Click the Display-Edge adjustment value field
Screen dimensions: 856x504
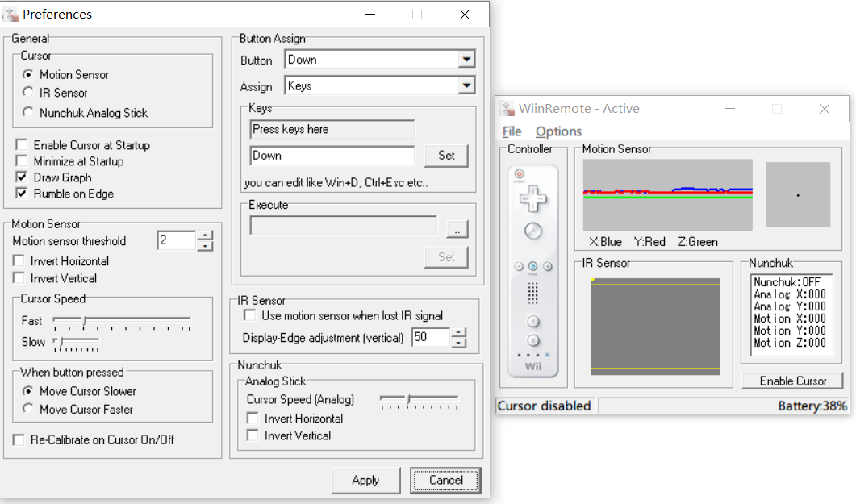click(431, 337)
